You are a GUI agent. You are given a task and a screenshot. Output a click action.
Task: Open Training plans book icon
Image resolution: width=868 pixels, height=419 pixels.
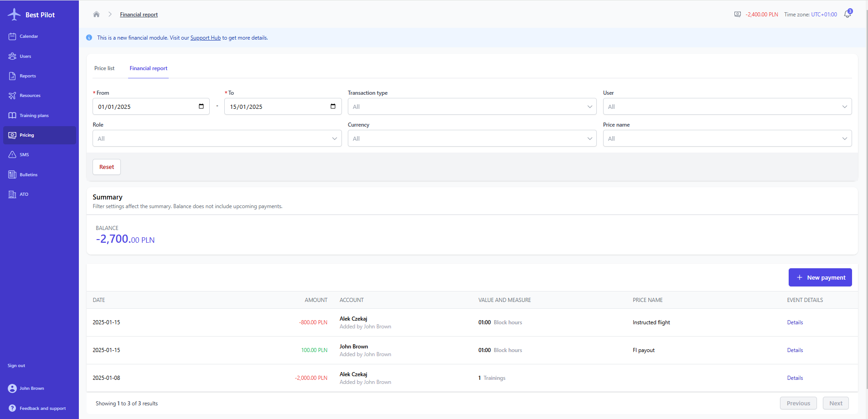click(12, 115)
